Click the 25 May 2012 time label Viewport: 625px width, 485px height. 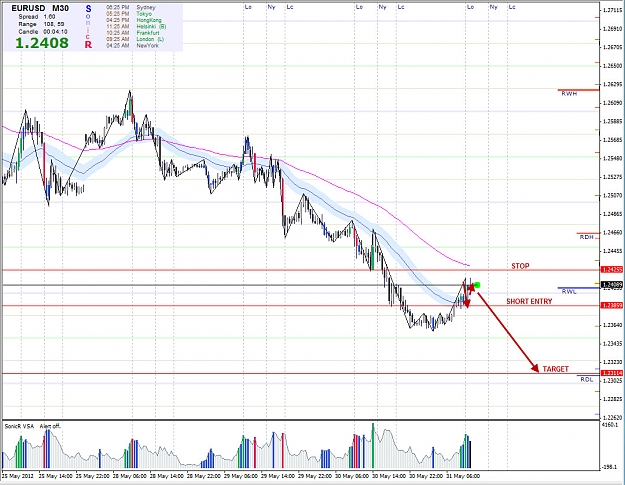[18, 476]
